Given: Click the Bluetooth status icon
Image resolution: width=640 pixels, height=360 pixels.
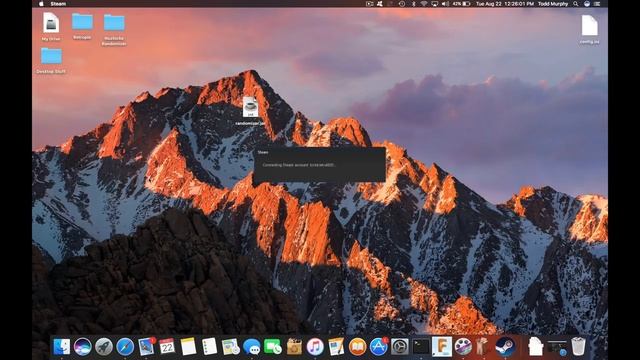Looking at the screenshot, I should 413,4.
